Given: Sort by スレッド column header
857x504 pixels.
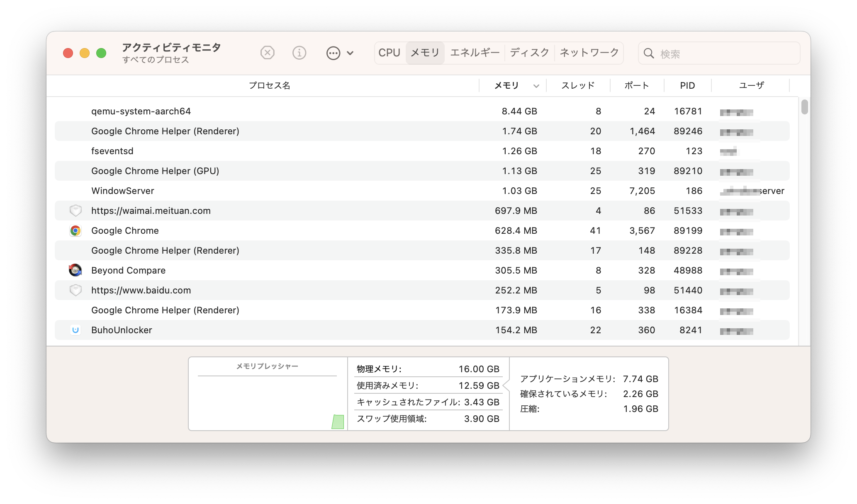Looking at the screenshot, I should coord(578,85).
